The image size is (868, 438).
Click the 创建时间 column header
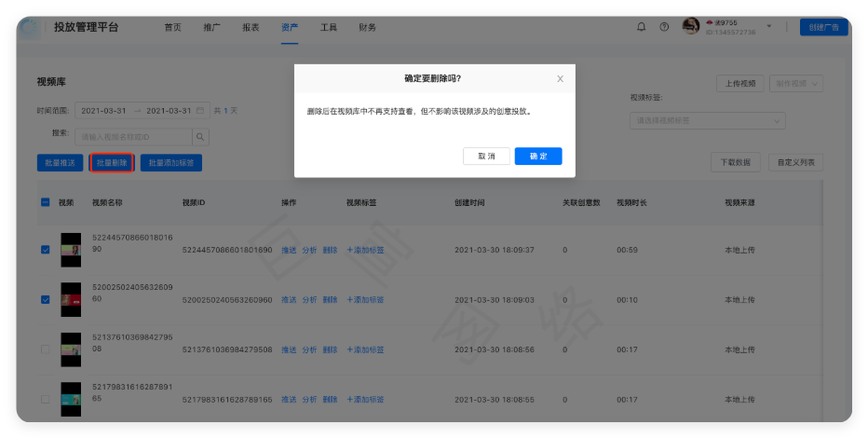[x=469, y=202]
